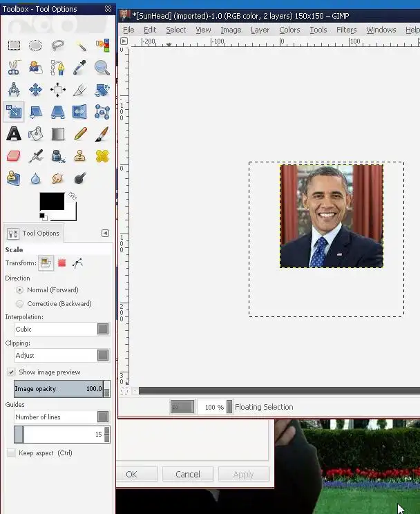Screen dimensions: 420x514
Task: Select the Bucket Fill tool
Action: tap(36, 134)
